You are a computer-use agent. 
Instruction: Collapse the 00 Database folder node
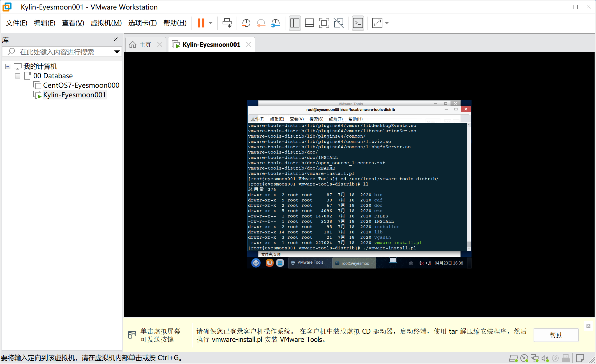18,76
